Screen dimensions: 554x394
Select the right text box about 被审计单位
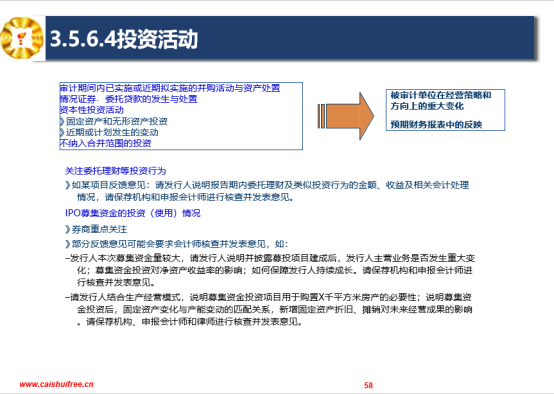tap(445, 110)
